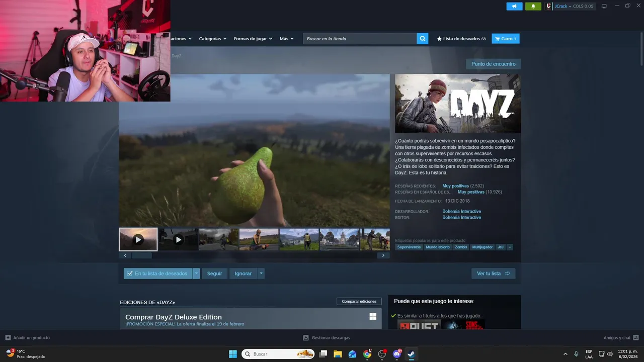Select the Supervivencia tag
644x362 pixels.
409,247
